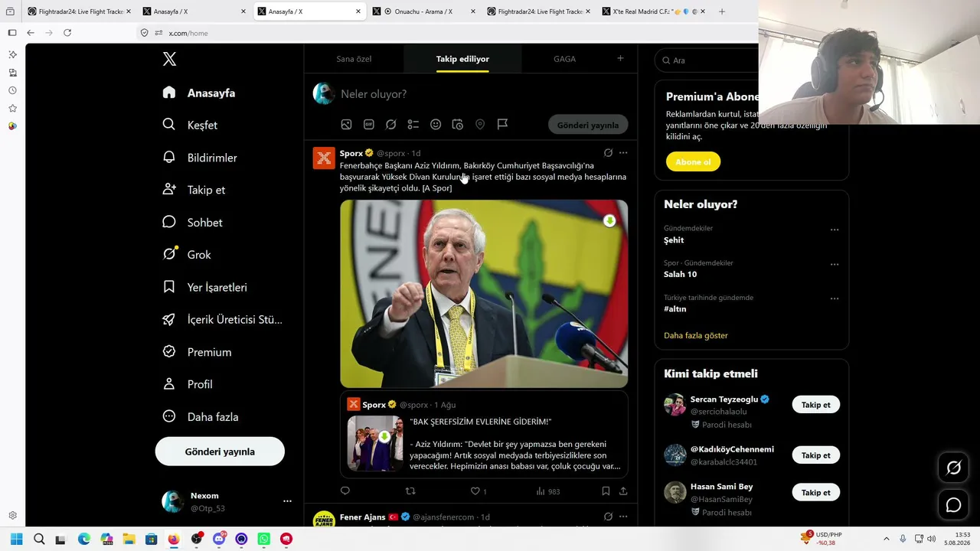The width and height of the screenshot is (980, 551).
Task: Open more options on Sporx post
Action: pos(623,153)
